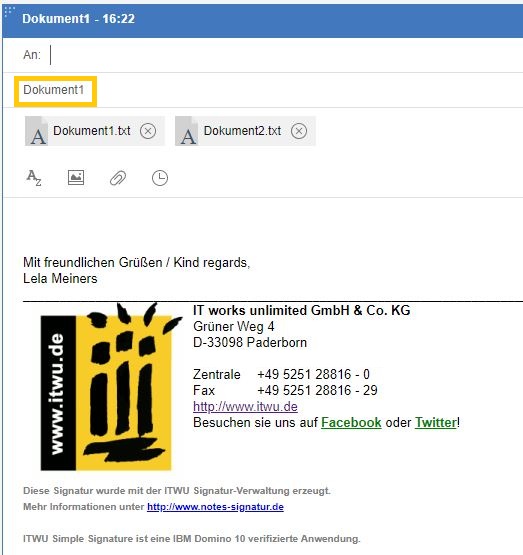Follow the Facebook link in signature

pos(351,422)
